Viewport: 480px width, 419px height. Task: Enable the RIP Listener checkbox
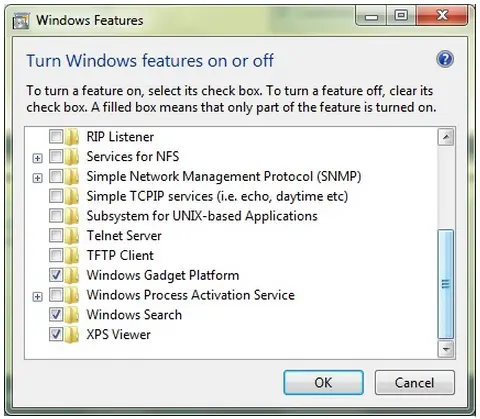click(56, 136)
